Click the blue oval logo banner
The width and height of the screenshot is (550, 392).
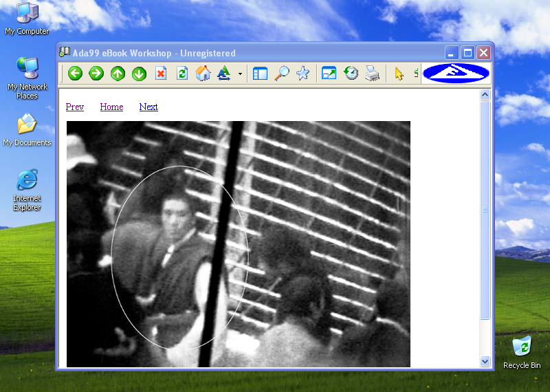click(456, 74)
